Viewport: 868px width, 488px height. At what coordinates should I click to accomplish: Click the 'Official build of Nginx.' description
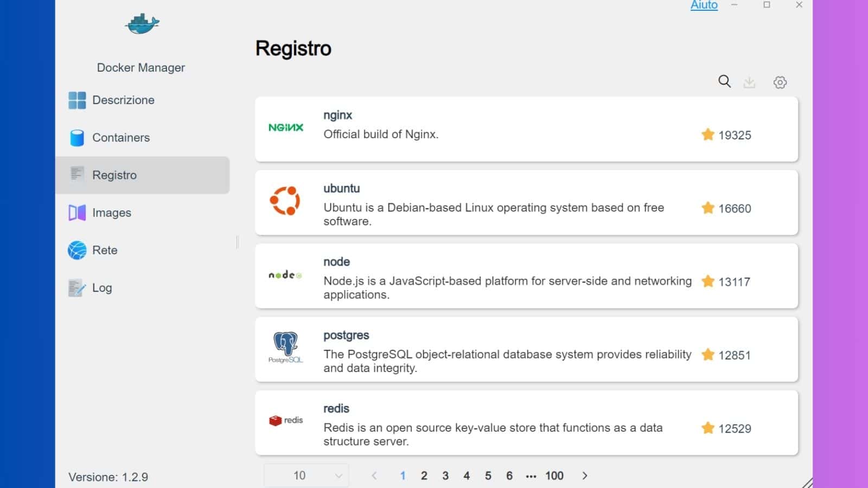381,134
